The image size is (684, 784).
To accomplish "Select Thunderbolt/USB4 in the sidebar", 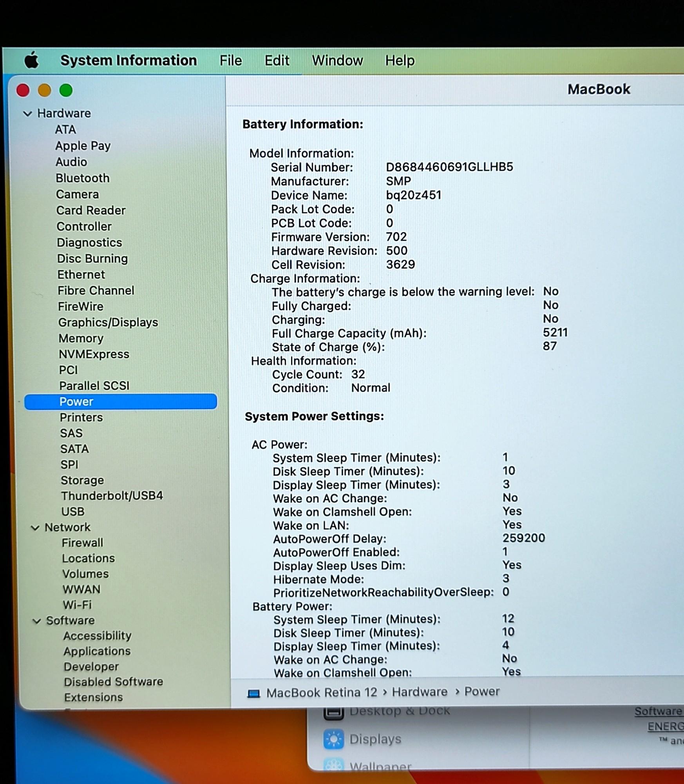I will point(112,496).
